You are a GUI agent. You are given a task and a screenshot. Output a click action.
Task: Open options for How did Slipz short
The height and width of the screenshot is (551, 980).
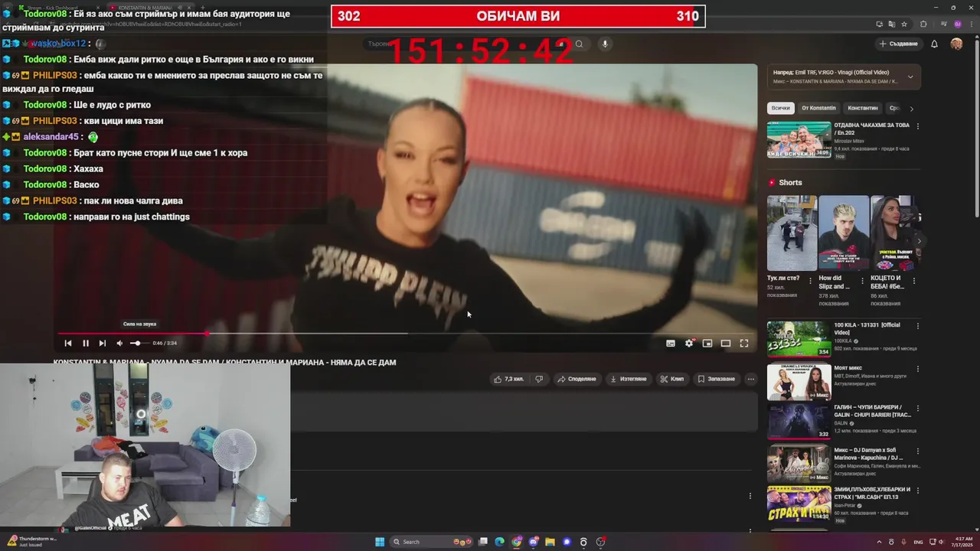point(863,281)
